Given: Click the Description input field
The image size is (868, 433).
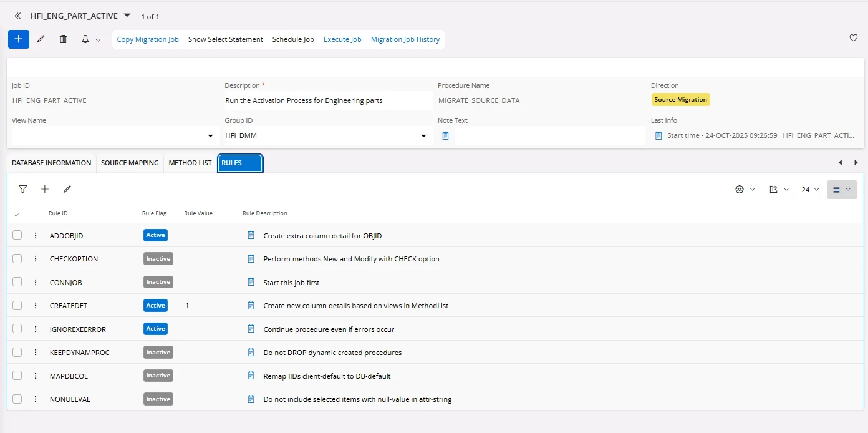Looking at the screenshot, I should tap(327, 100).
